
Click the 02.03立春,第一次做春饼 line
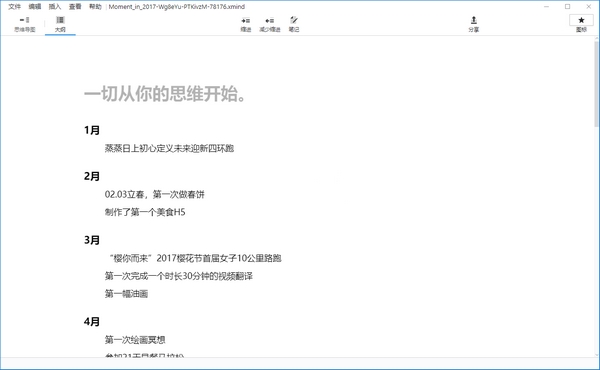click(x=155, y=194)
